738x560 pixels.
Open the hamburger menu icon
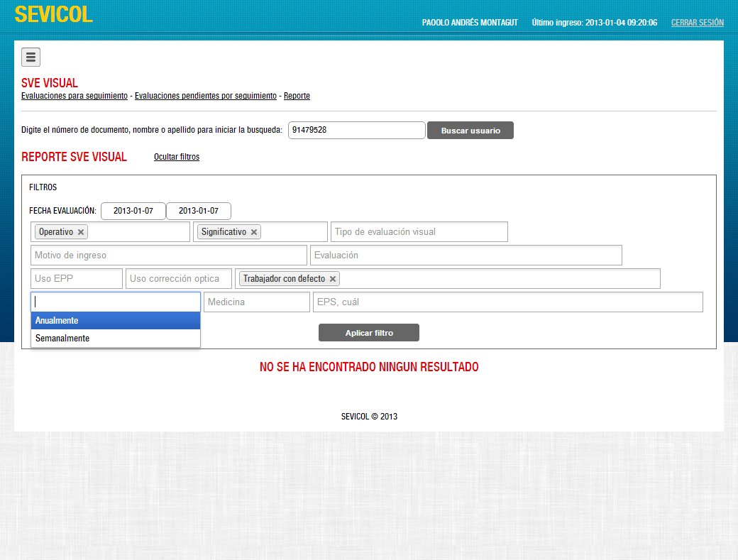(29, 57)
